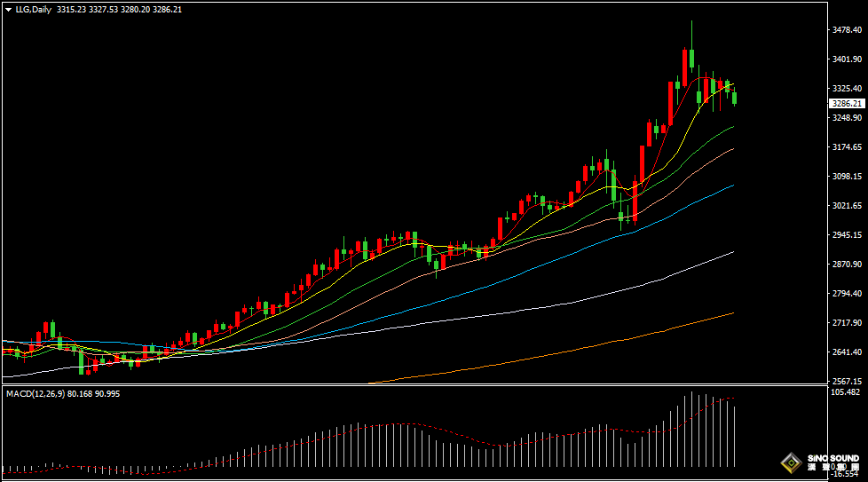Click the 3021.65 price axis label
This screenshot has height=482, width=868.
click(x=847, y=206)
